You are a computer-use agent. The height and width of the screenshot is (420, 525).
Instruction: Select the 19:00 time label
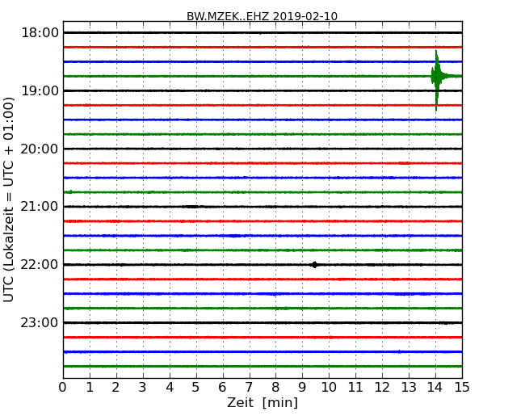40,90
